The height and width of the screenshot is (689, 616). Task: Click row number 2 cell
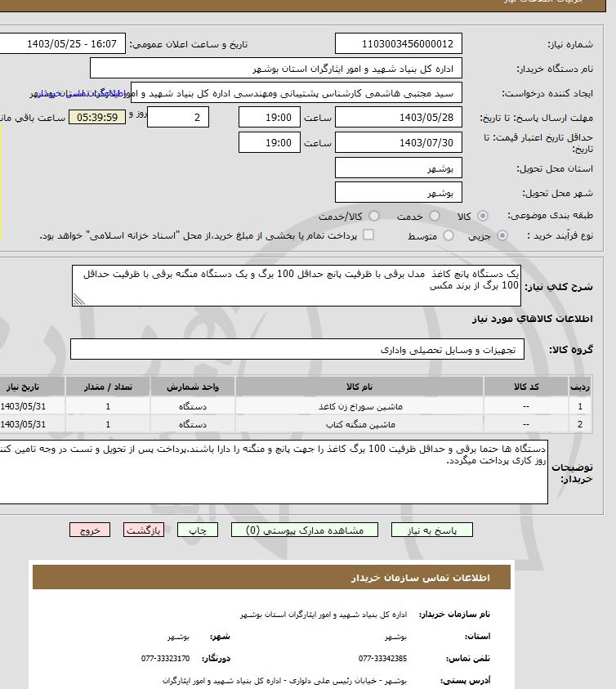(x=580, y=424)
